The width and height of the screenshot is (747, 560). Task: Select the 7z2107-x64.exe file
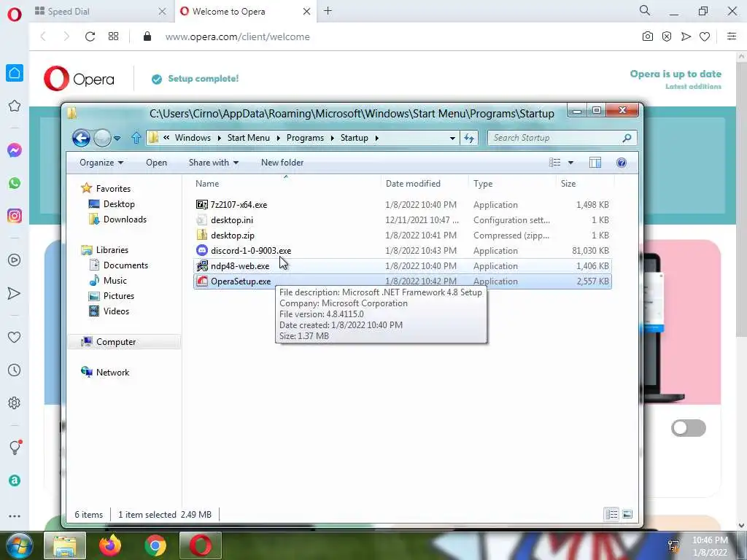pyautogui.click(x=403, y=205)
